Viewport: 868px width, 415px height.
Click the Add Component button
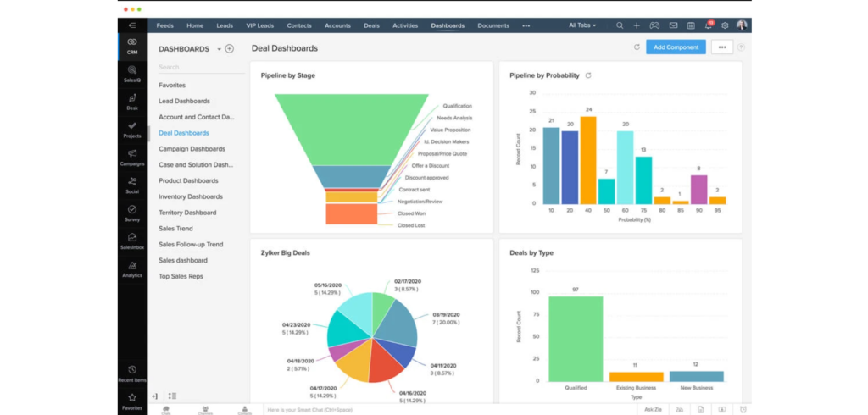tap(675, 47)
